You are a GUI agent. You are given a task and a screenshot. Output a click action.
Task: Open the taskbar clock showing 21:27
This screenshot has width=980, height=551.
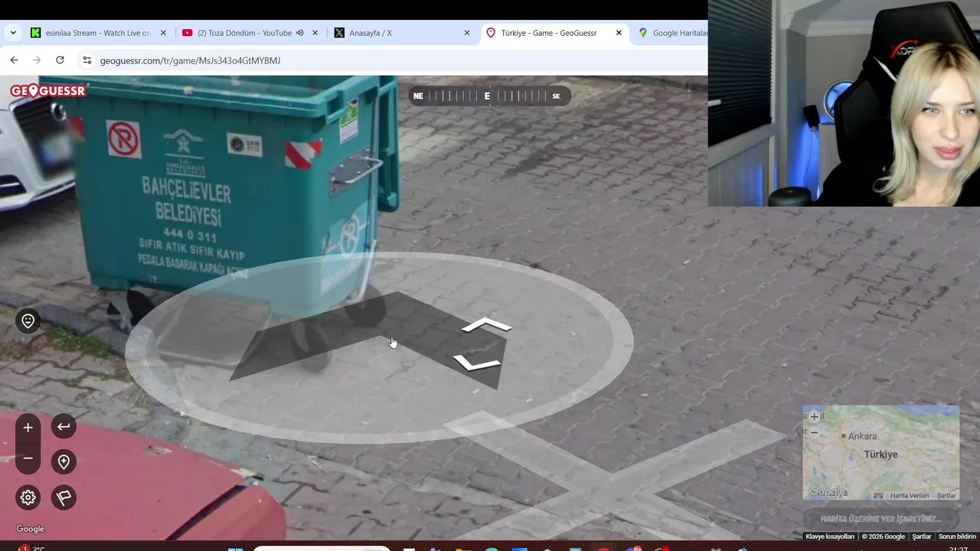[x=958, y=548]
